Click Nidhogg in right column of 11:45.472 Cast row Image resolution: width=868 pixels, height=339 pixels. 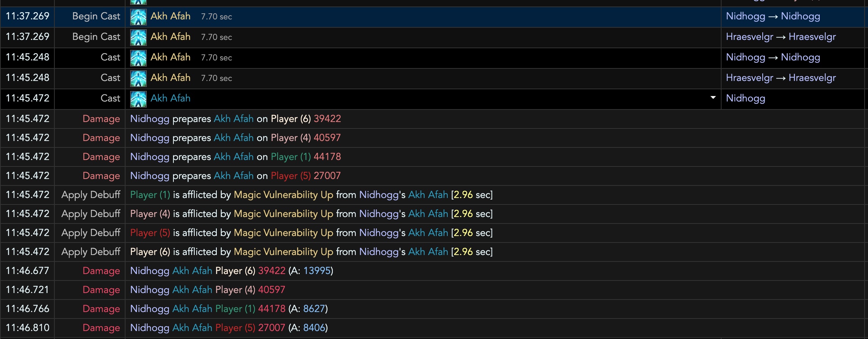click(x=746, y=98)
